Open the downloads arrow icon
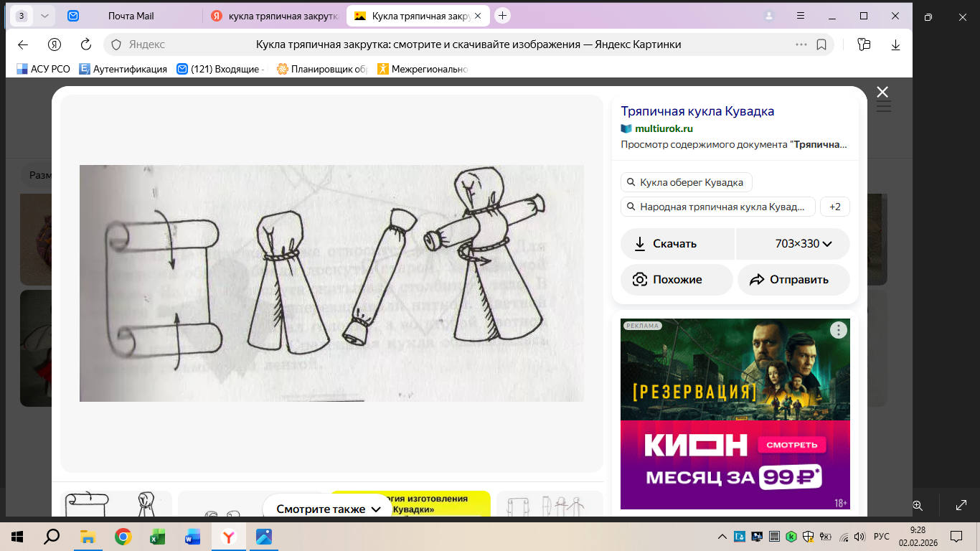 pyautogui.click(x=895, y=44)
